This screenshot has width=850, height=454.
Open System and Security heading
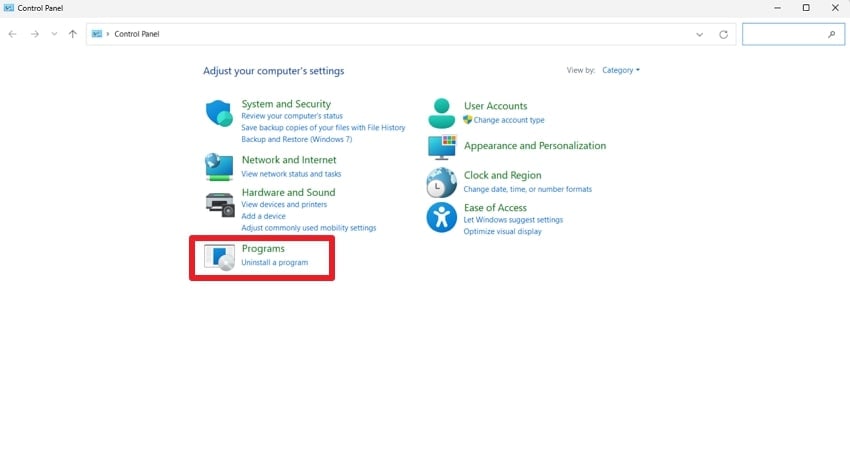[x=286, y=104]
